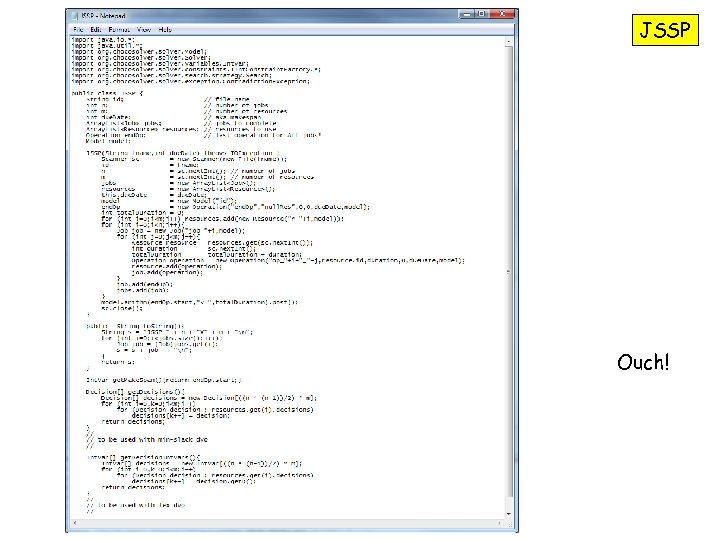The height and width of the screenshot is (540, 720).
Task: Click the vertical scrollbar thumb
Action: tap(508, 272)
